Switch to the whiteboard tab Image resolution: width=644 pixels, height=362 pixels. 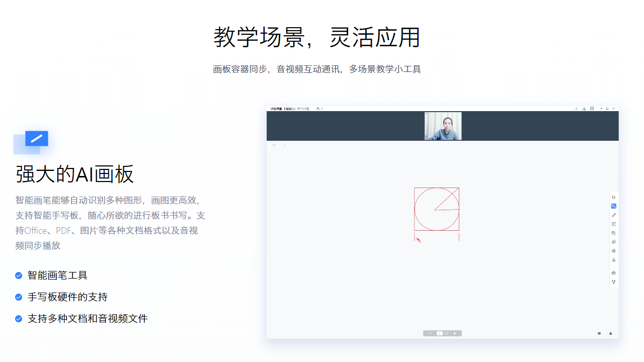click(x=274, y=145)
